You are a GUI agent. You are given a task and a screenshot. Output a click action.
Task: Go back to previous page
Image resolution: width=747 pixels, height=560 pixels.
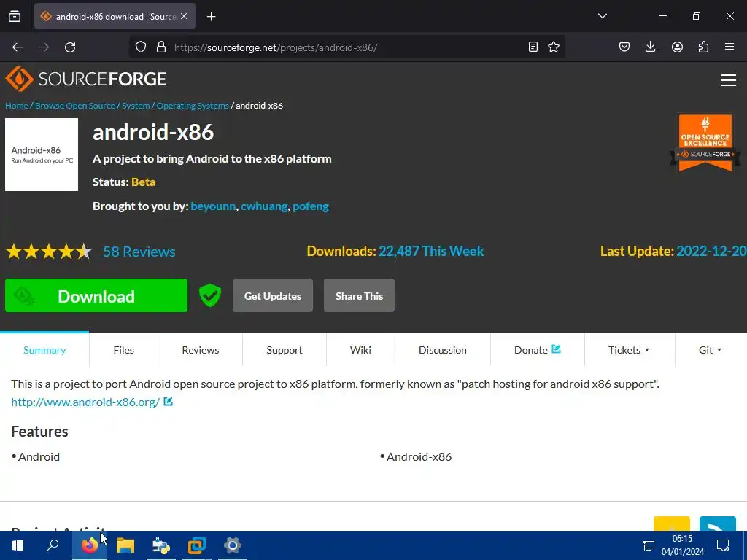click(x=18, y=47)
